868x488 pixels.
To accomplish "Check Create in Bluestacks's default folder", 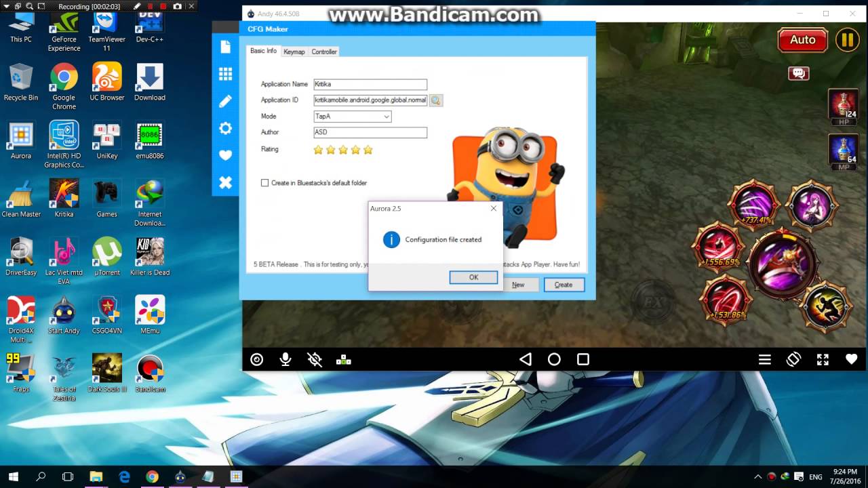I will (x=265, y=183).
